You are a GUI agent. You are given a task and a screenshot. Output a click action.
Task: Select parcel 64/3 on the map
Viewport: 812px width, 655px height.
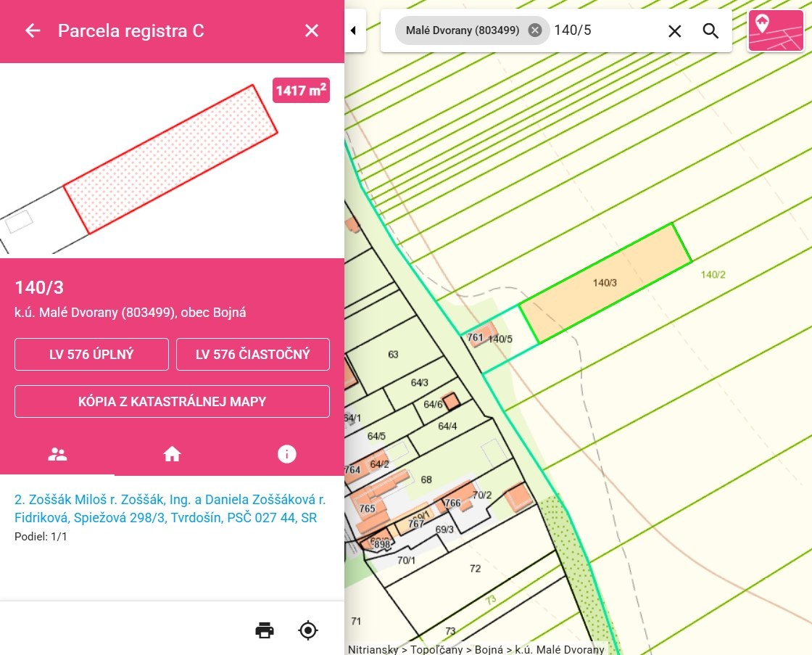pos(420,382)
